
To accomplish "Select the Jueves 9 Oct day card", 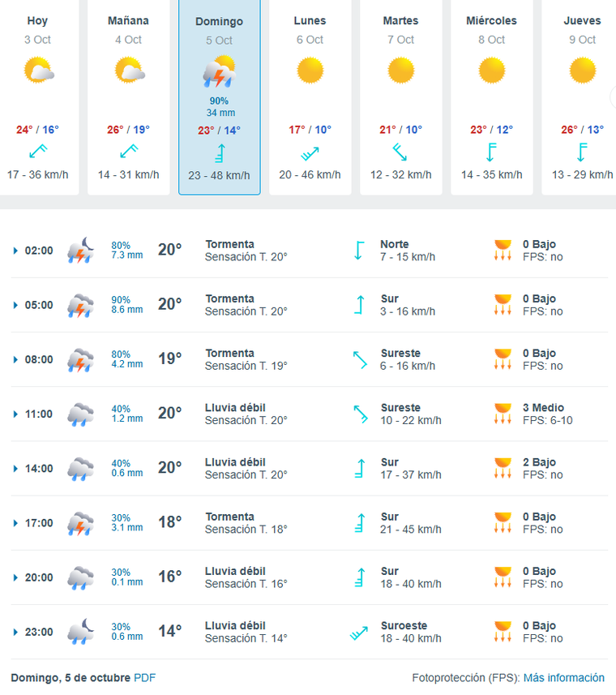I will [x=581, y=97].
